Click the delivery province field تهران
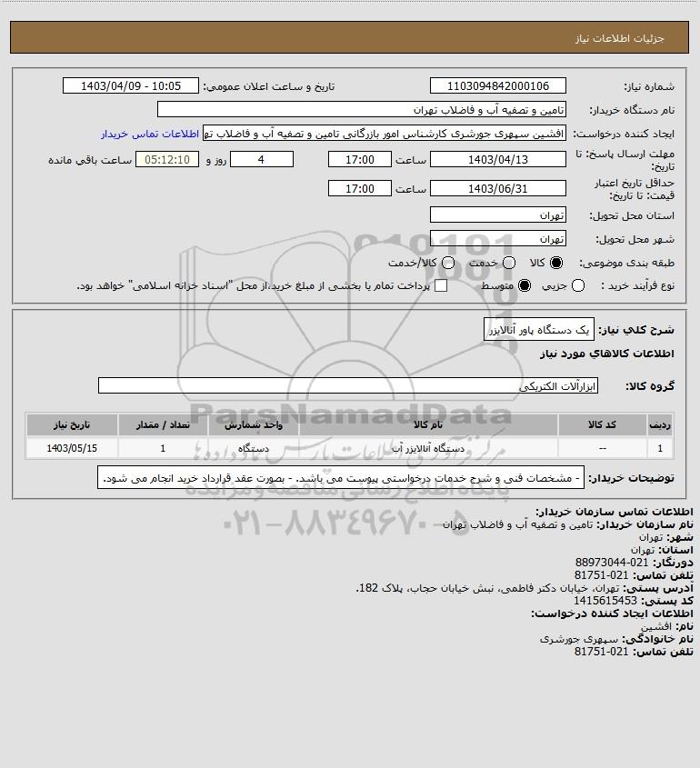 pyautogui.click(x=497, y=215)
